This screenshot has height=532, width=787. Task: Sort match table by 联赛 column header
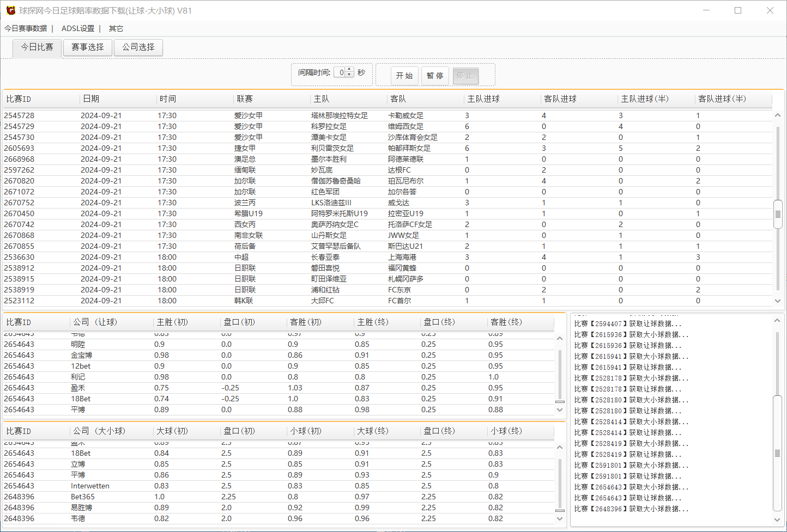point(271,99)
